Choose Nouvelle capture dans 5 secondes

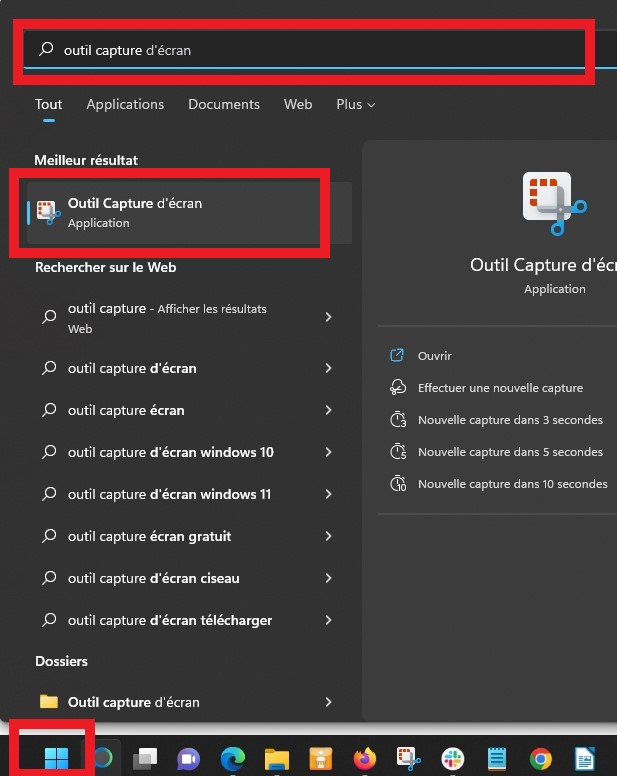pyautogui.click(x=510, y=452)
